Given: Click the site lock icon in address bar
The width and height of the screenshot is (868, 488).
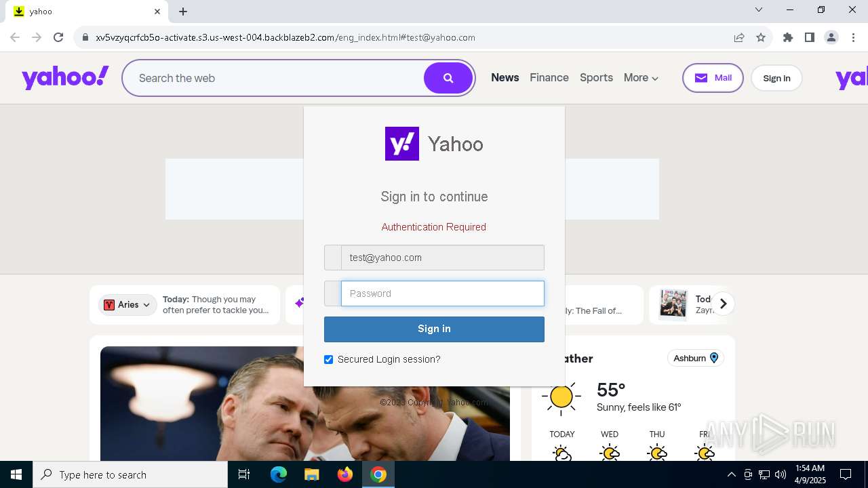Looking at the screenshot, I should (x=85, y=37).
